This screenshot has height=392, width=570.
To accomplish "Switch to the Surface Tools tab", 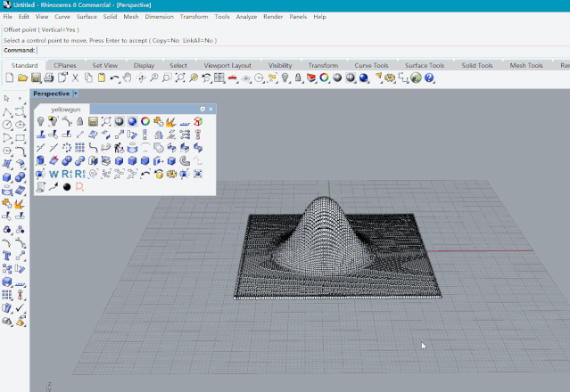I will 425,65.
